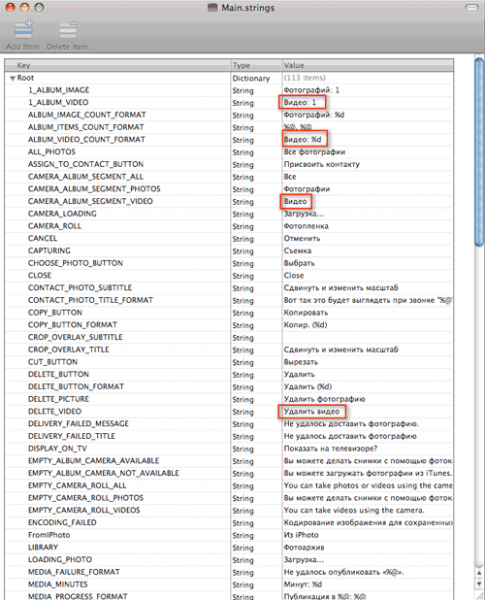Click the ALBUM_VIDEO_COUNT_FORMAT value 'Видео: %d'

coord(302,140)
